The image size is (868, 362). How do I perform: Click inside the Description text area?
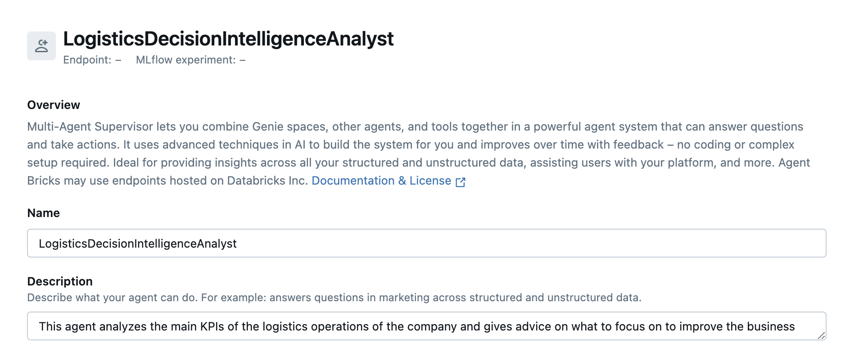click(426, 326)
